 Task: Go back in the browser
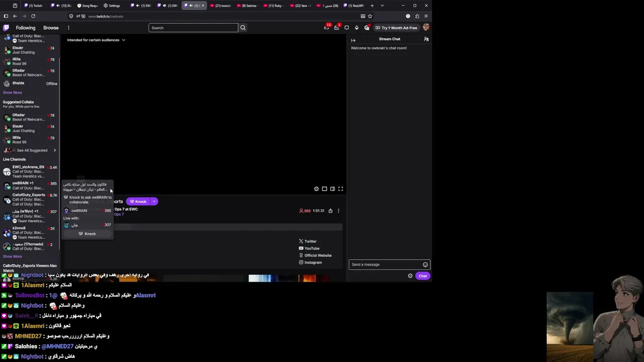[15, 16]
